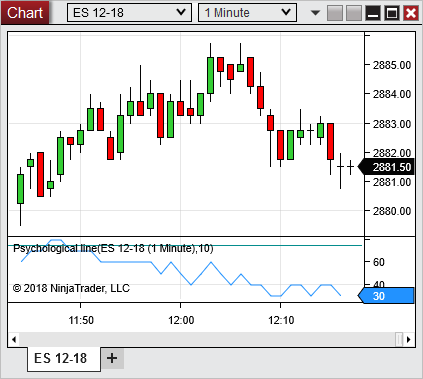This screenshot has height=379, width=423.
Task: Close the chart window
Action: pos(411,13)
